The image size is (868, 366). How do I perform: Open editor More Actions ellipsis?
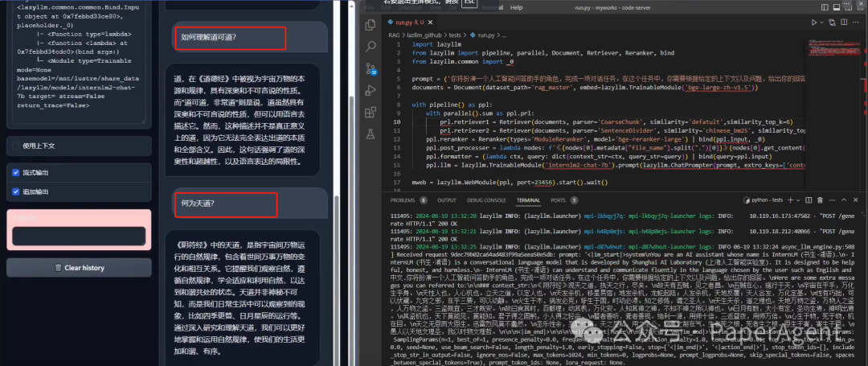(855, 23)
